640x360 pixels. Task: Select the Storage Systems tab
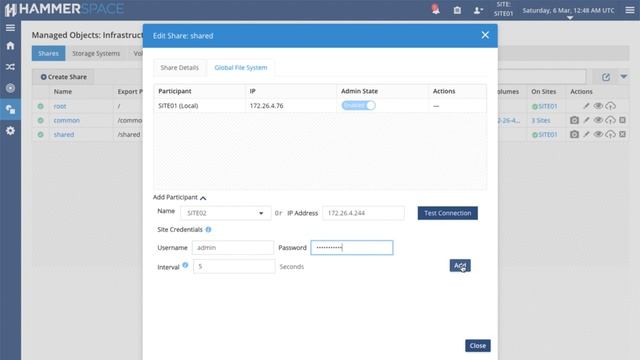pyautogui.click(x=96, y=53)
